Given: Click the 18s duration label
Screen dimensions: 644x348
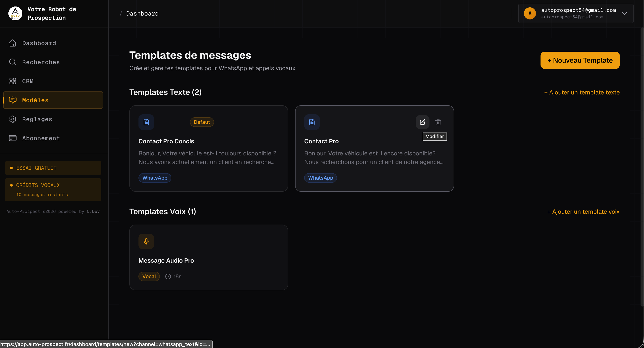Looking at the screenshot, I should [178, 276].
